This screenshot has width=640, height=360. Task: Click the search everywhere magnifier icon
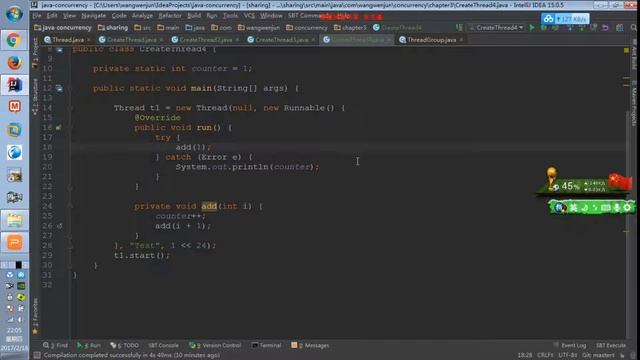click(634, 28)
